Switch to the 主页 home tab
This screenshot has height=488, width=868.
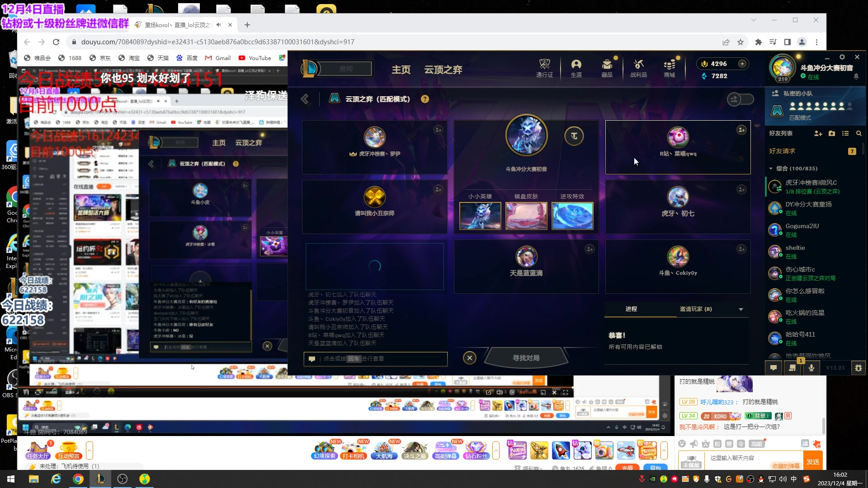coord(401,70)
